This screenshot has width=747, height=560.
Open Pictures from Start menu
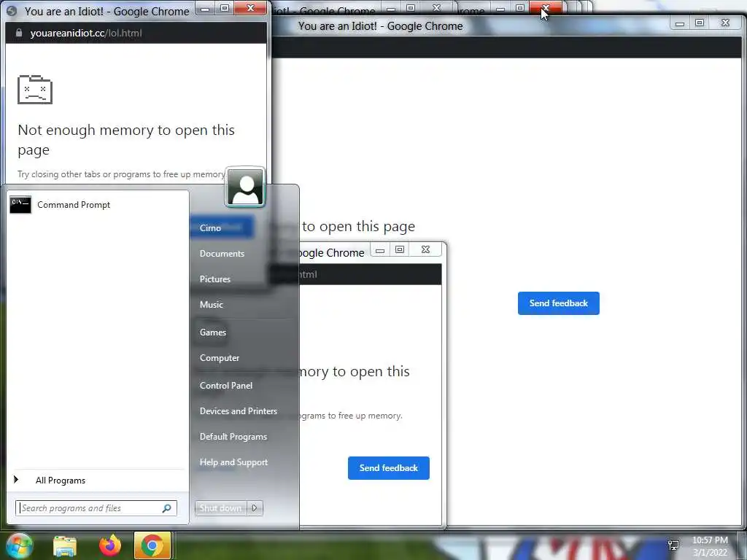pyautogui.click(x=215, y=279)
